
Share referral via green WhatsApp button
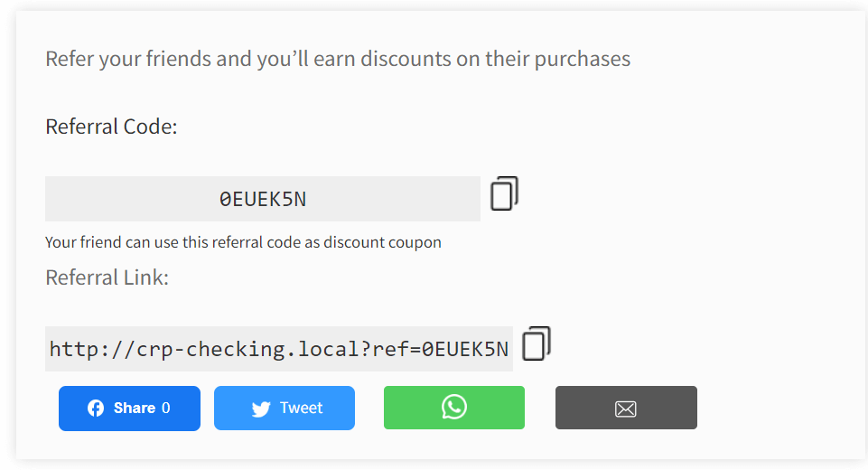tap(454, 408)
